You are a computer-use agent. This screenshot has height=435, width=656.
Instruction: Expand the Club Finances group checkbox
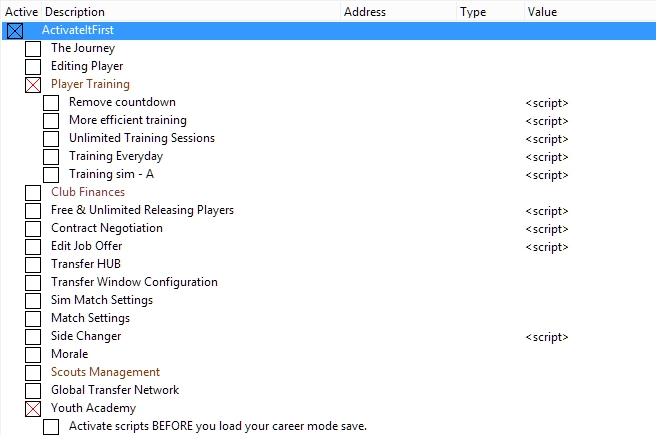click(33, 192)
